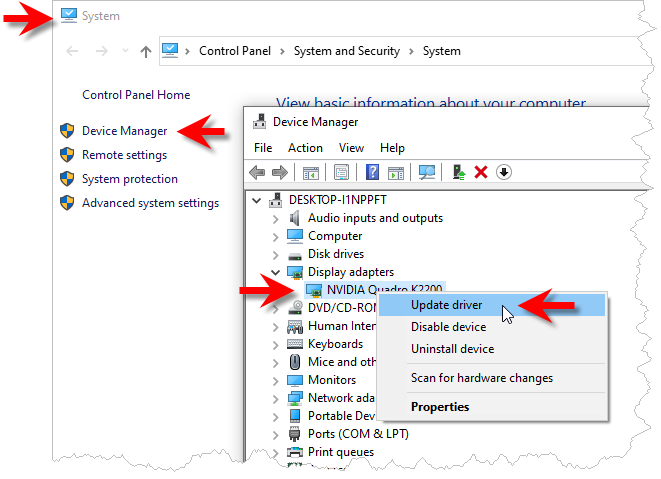The image size is (661, 479).
Task: Click Forward arrow in System window navigation
Action: [x=102, y=51]
